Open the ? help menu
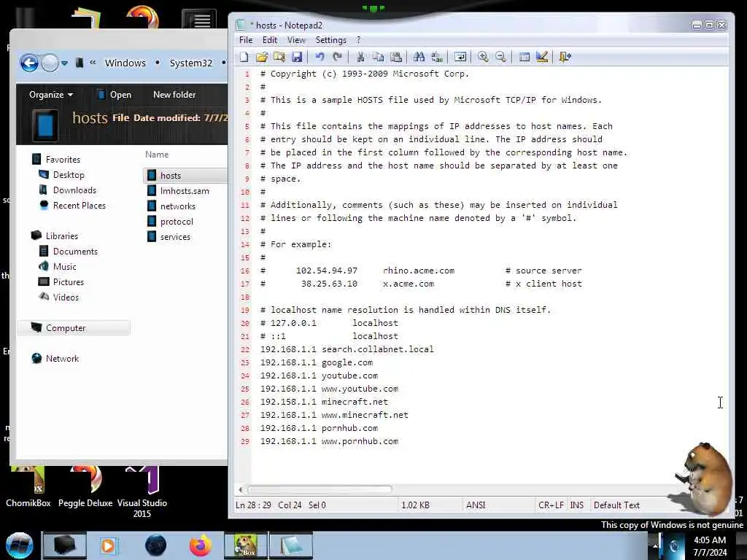The height and width of the screenshot is (560, 747). (x=359, y=40)
